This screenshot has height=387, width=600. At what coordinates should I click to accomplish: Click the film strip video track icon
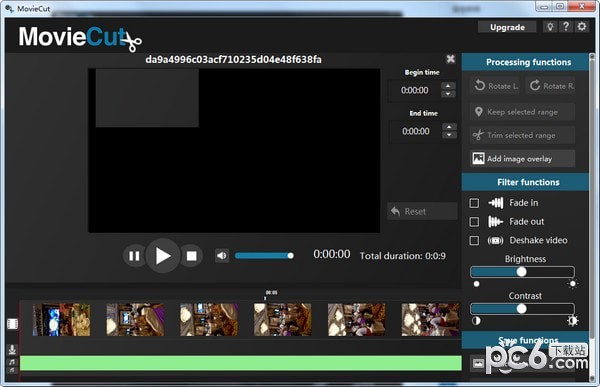click(12, 324)
